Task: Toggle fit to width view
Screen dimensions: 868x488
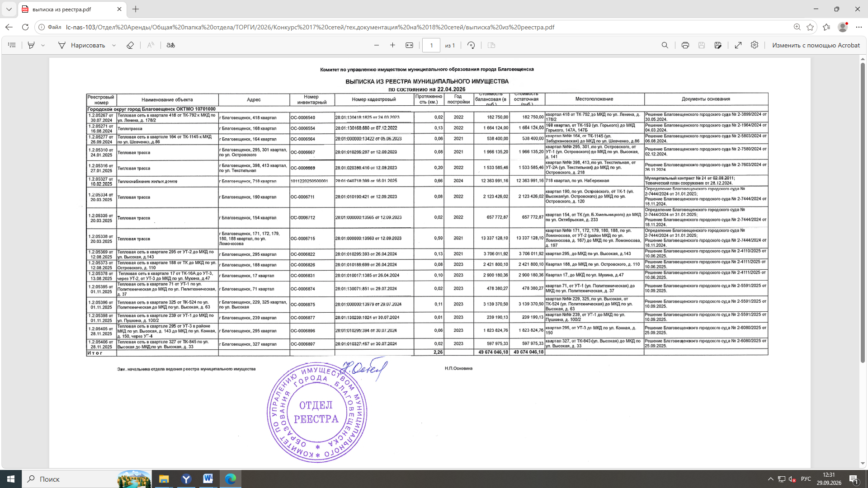Action: click(409, 45)
